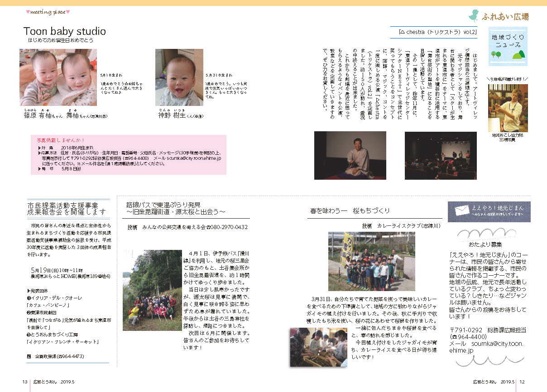Open the dark photo of the audience and stage
Image resolution: width=547 pixels, height=392 pixels.
pos(441,155)
